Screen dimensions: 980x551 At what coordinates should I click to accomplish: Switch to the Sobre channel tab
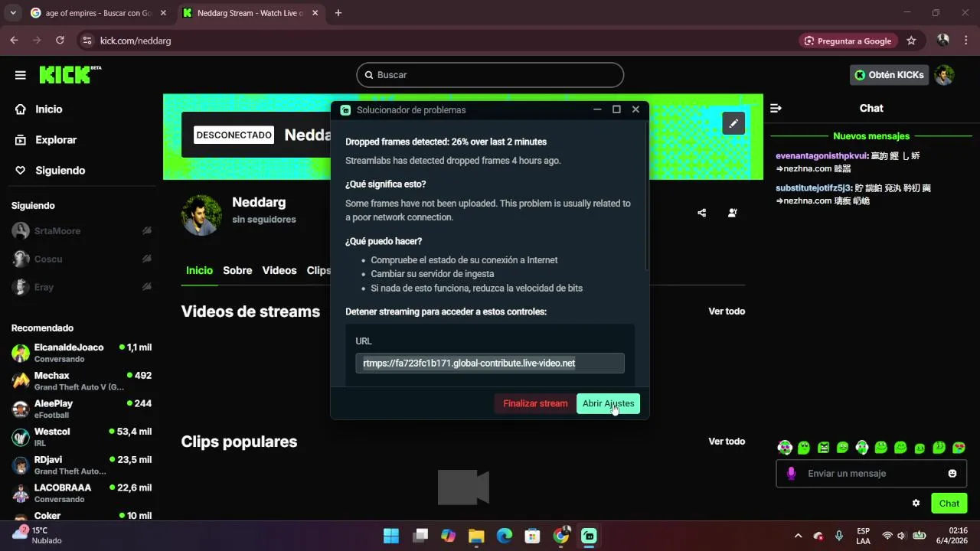pos(237,270)
